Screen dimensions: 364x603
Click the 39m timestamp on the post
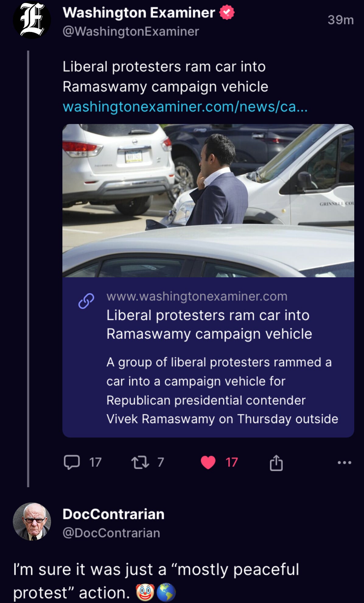(x=341, y=20)
